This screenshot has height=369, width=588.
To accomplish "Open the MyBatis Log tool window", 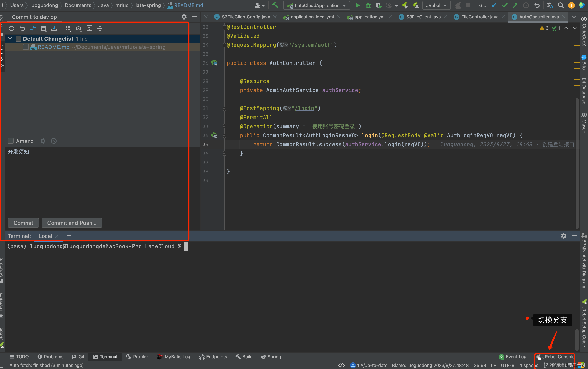I will tap(174, 356).
